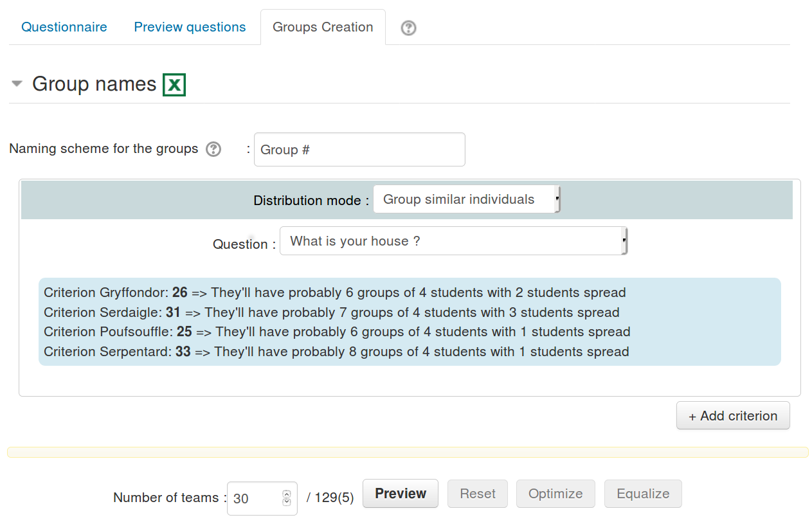
Task: Click the Criterion Serpentard summary line
Action: pos(336,352)
